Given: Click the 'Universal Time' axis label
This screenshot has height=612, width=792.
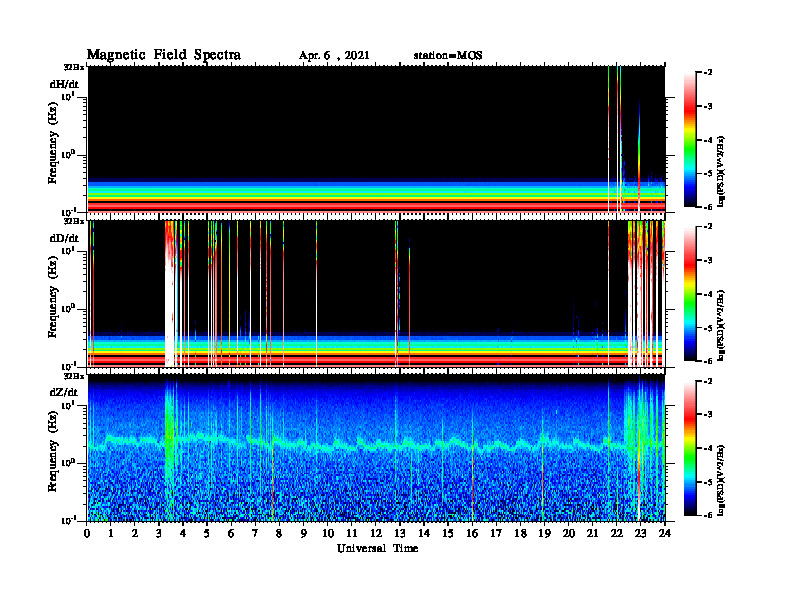Looking at the screenshot, I should pyautogui.click(x=377, y=548).
